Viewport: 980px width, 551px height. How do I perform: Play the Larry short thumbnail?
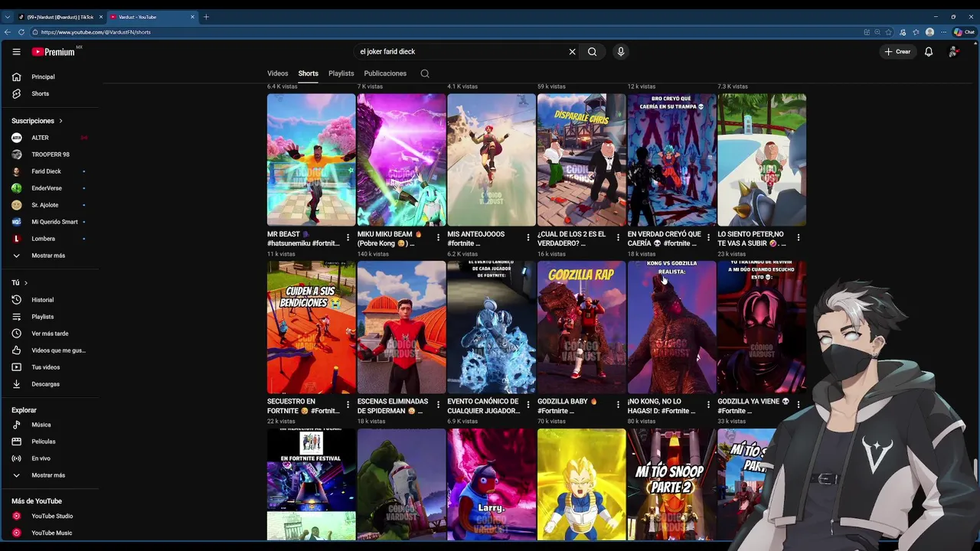tap(492, 484)
